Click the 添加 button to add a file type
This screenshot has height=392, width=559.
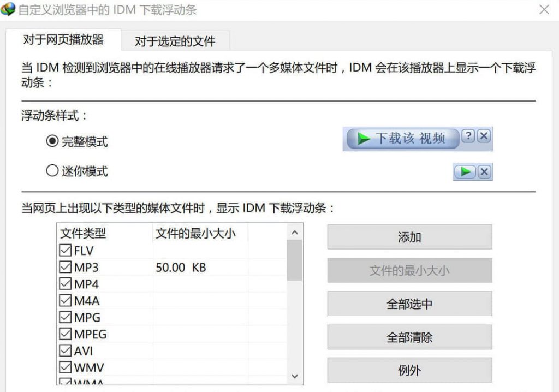409,236
